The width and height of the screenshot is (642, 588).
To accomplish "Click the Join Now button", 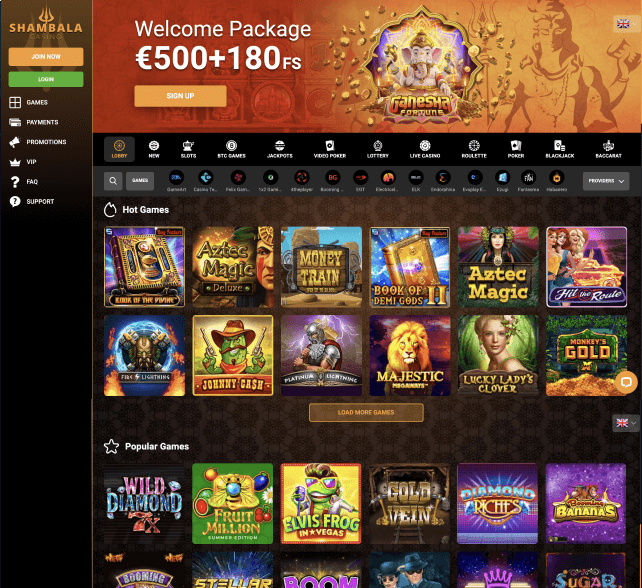I will [46, 57].
